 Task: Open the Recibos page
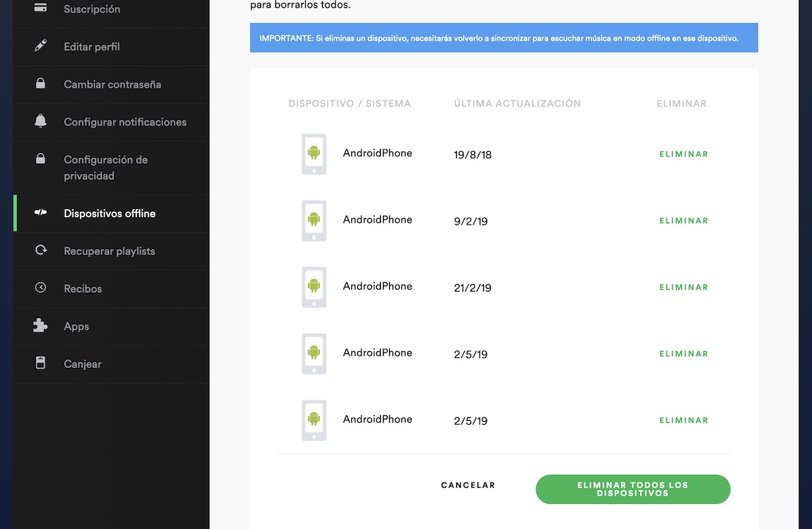tap(83, 288)
